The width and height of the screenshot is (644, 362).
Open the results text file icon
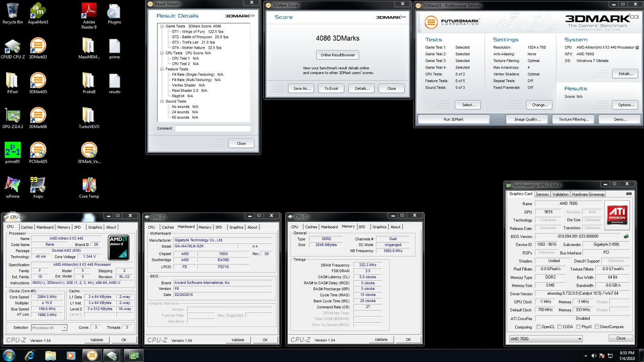[x=114, y=83]
